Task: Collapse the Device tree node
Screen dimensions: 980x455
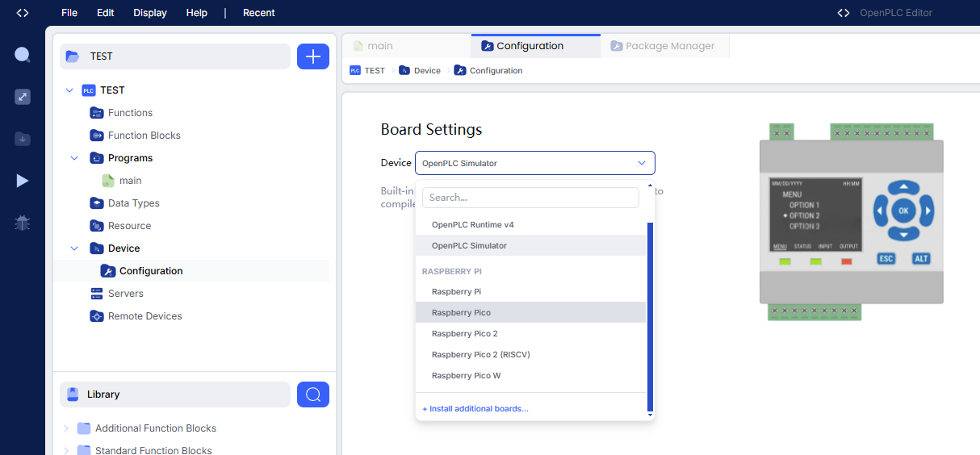Action: 74,248
